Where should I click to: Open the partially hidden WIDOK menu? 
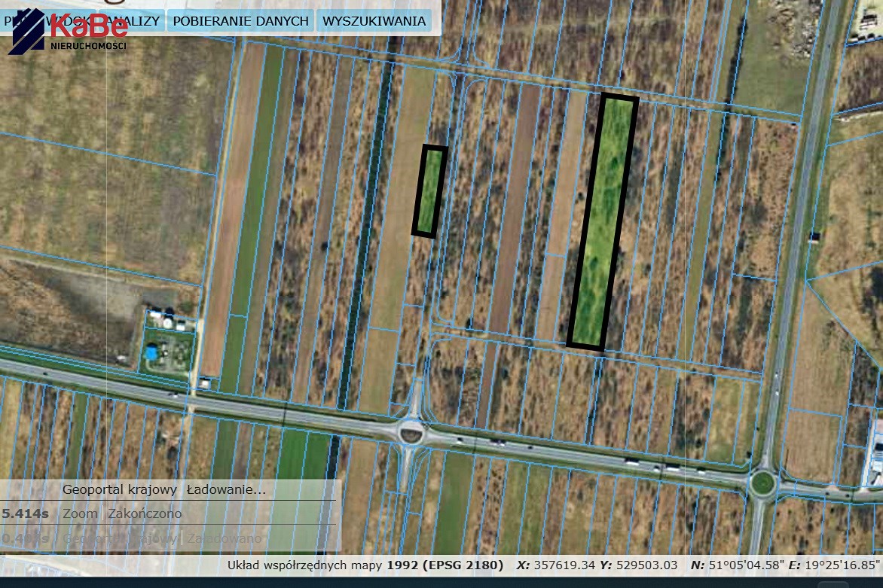(x=9, y=20)
